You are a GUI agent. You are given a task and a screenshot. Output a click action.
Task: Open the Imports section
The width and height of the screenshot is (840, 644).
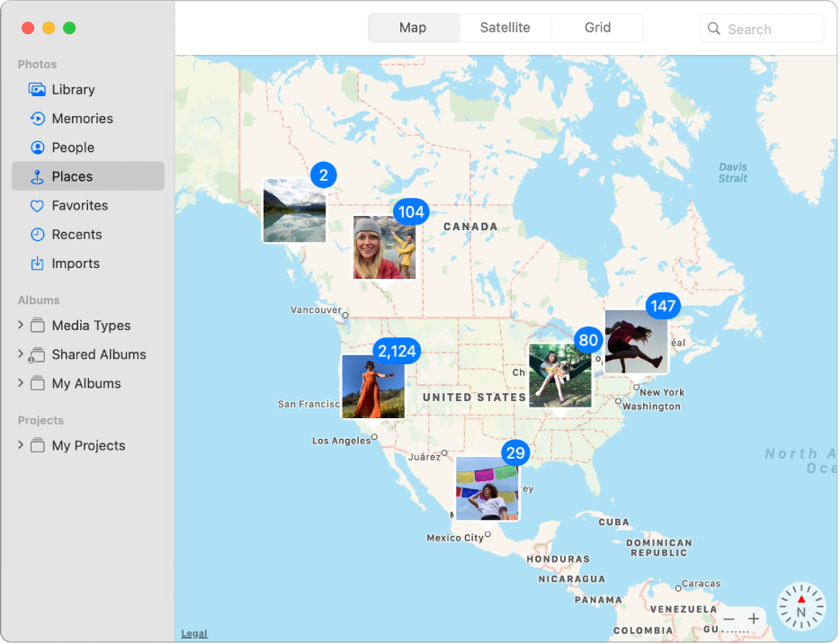pos(76,263)
